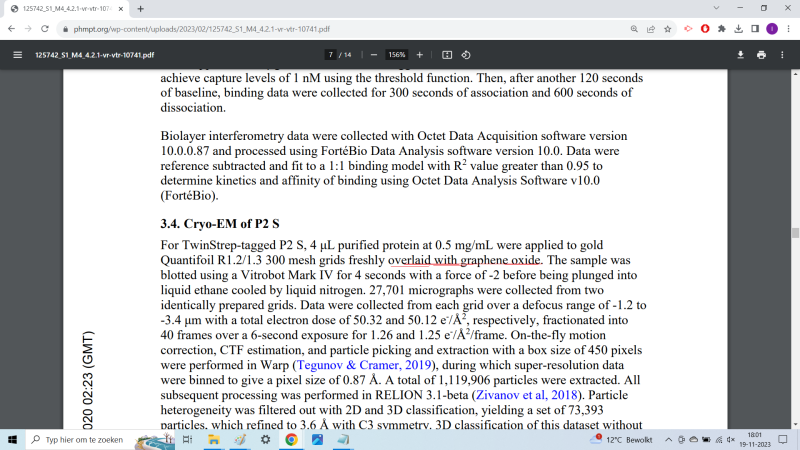
Task: Open the PDF viewer more actions menu
Action: [782, 55]
